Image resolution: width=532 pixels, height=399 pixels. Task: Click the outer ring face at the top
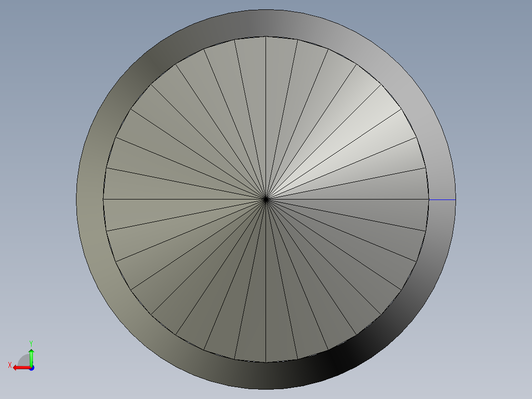coord(266,22)
